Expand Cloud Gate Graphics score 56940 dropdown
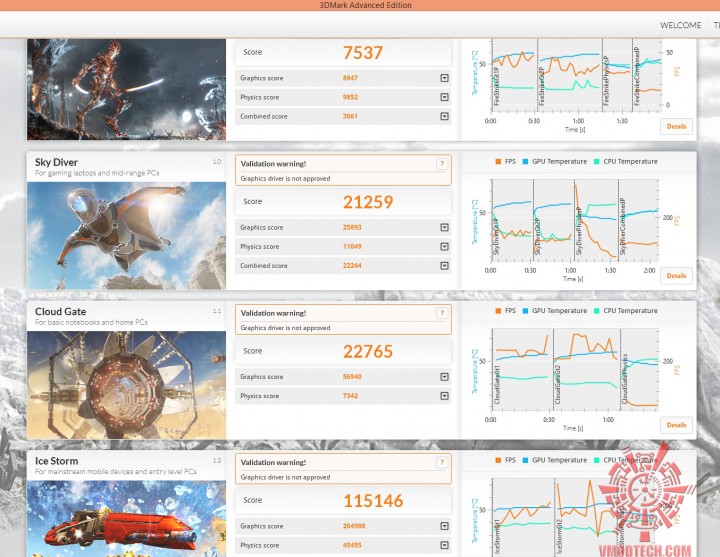 pyautogui.click(x=444, y=377)
